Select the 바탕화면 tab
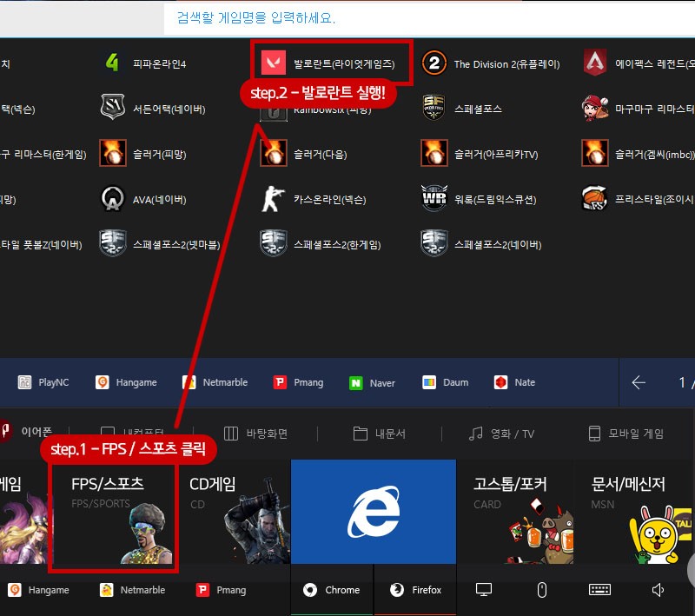 [255, 434]
